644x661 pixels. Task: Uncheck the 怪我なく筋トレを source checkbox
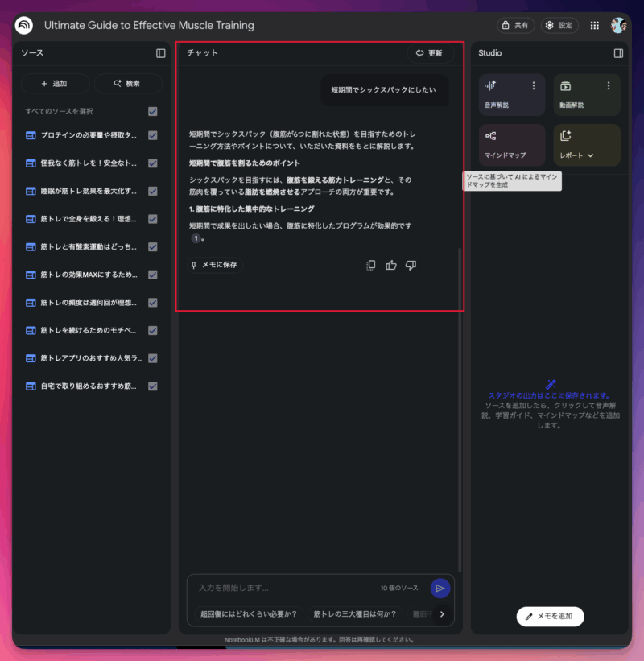click(x=153, y=163)
